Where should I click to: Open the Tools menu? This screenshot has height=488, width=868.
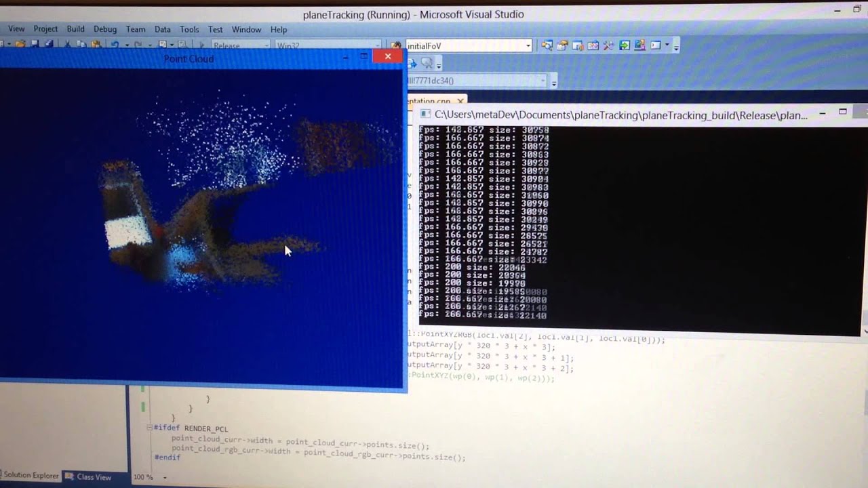click(189, 29)
